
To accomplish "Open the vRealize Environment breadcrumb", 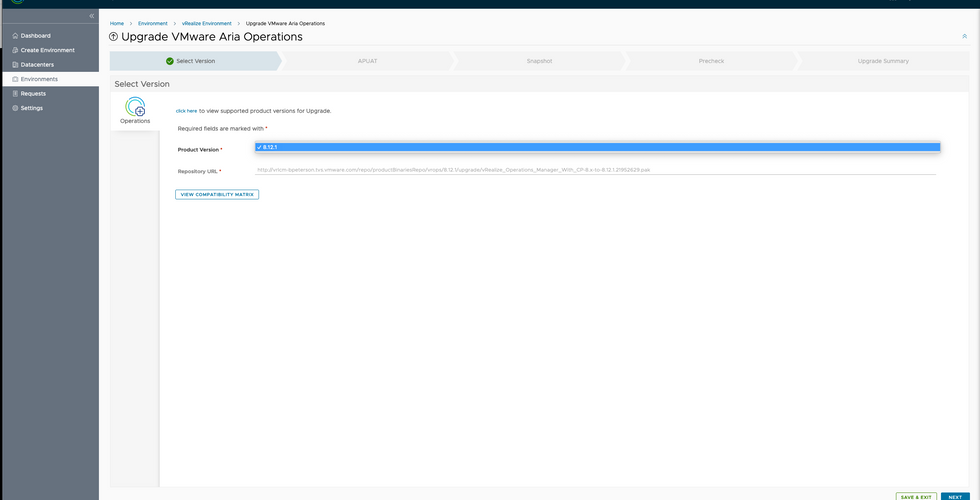I will point(207,23).
